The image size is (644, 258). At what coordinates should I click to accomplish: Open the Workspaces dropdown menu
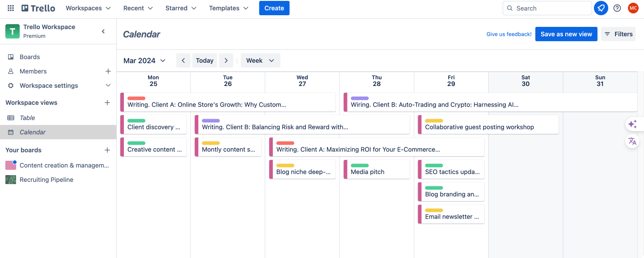[x=88, y=8]
